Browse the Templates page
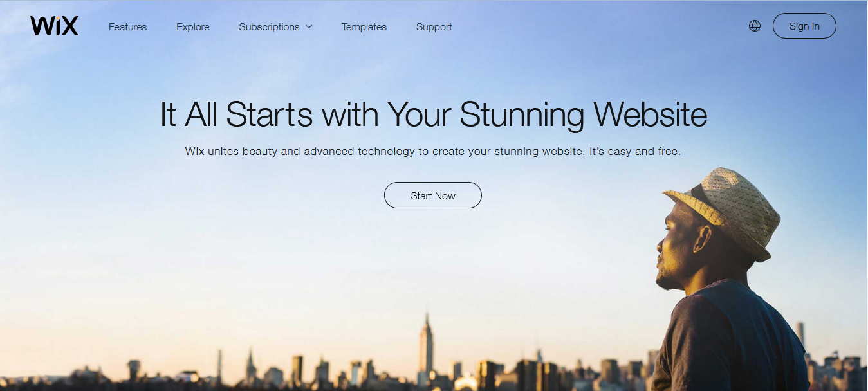868x391 pixels. [364, 27]
